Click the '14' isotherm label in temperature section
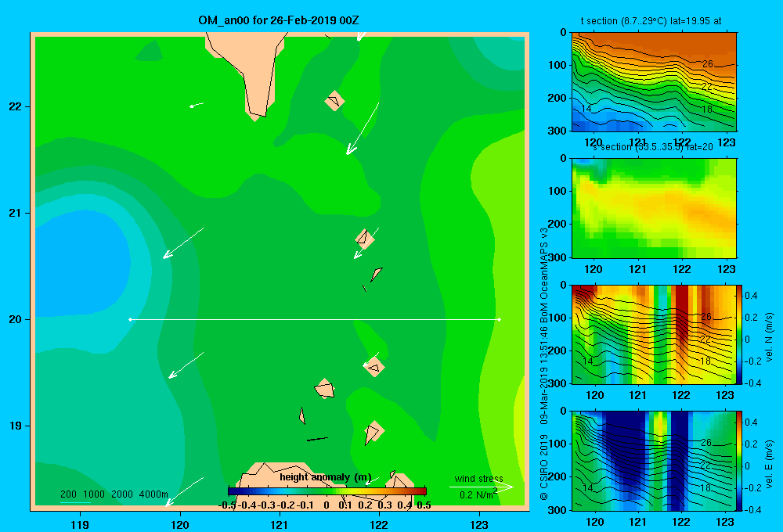 [586, 108]
